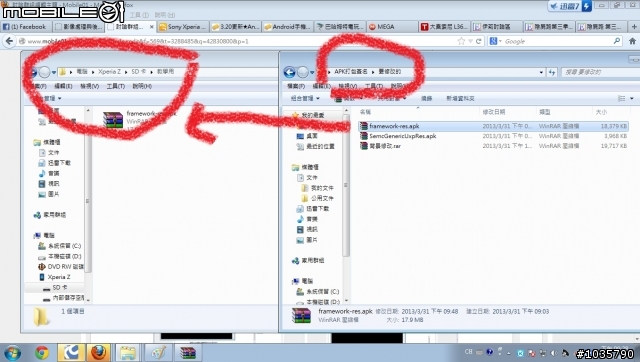Select 系統保留 (C:) in right navigation pane
The image size is (640, 362).
tap(322, 292)
